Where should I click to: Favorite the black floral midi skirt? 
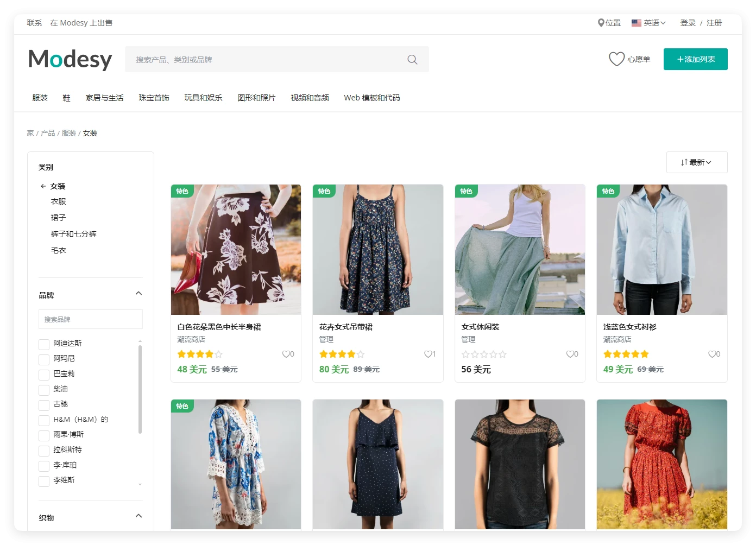286,354
